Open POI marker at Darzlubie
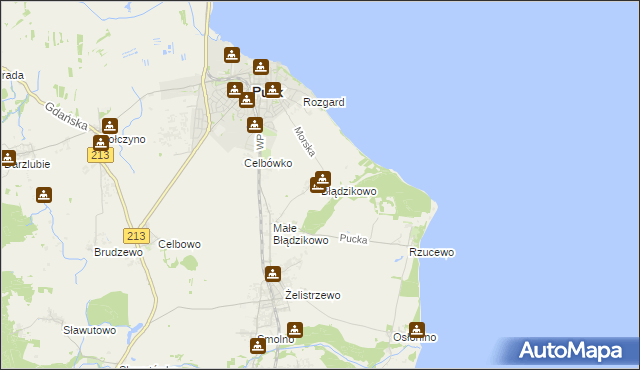 (x=8, y=158)
